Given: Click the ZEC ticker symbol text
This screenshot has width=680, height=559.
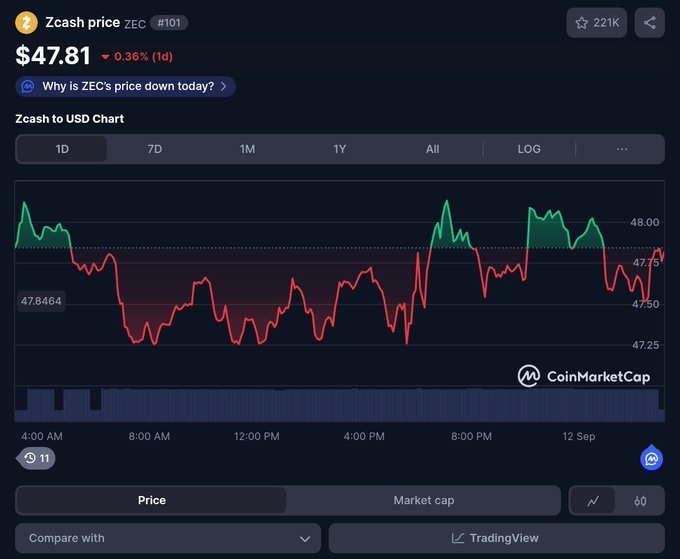Looking at the screenshot, I should pos(135,24).
